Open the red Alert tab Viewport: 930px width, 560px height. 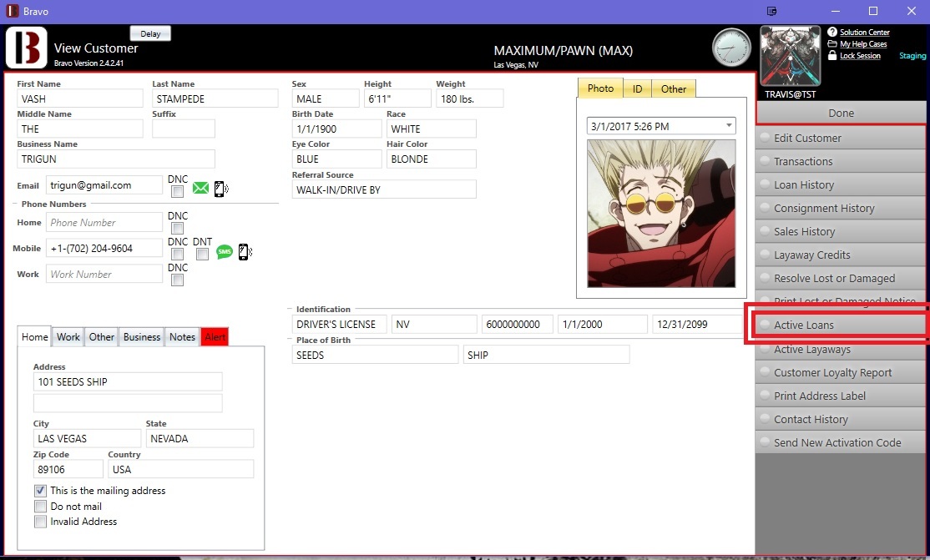(215, 337)
